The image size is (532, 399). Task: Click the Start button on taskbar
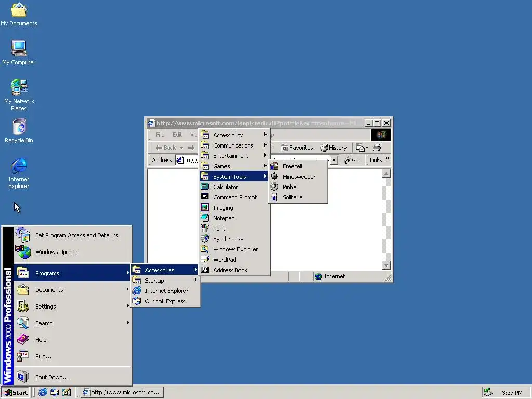point(16,393)
